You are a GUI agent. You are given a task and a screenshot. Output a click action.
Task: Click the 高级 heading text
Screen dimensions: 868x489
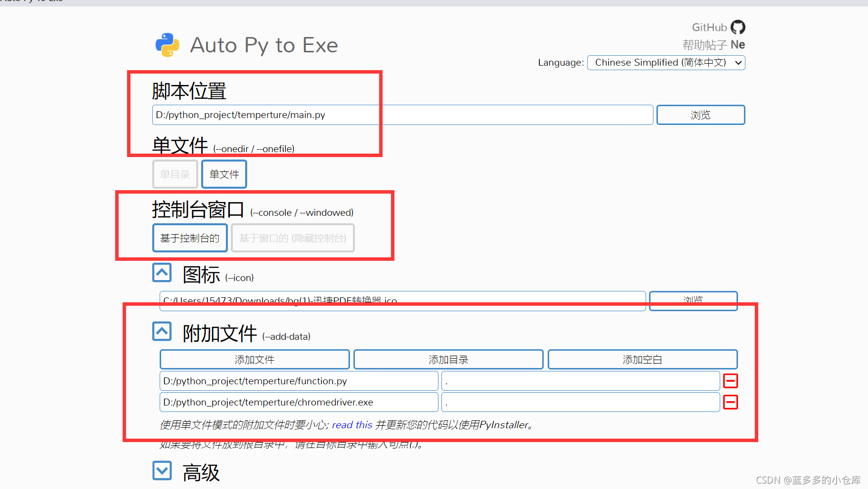[201, 473]
